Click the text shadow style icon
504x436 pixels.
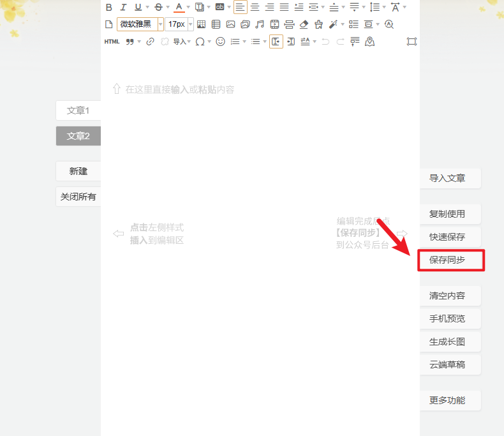(199, 7)
